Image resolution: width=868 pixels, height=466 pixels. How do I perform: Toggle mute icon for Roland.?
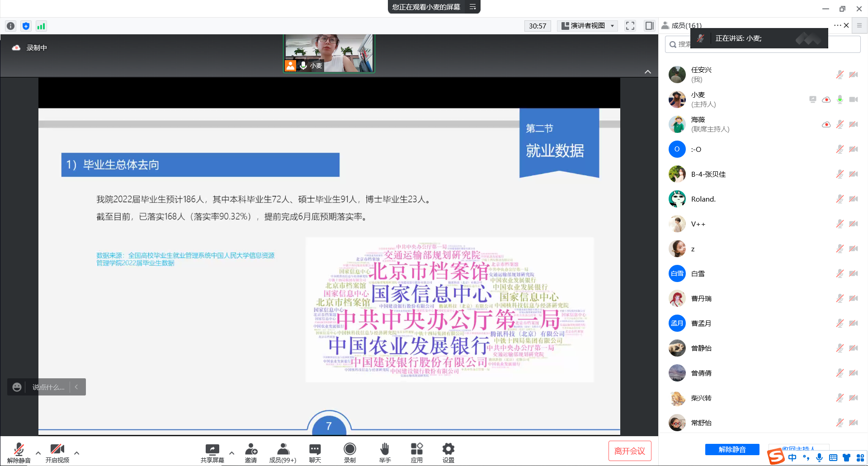(x=840, y=199)
